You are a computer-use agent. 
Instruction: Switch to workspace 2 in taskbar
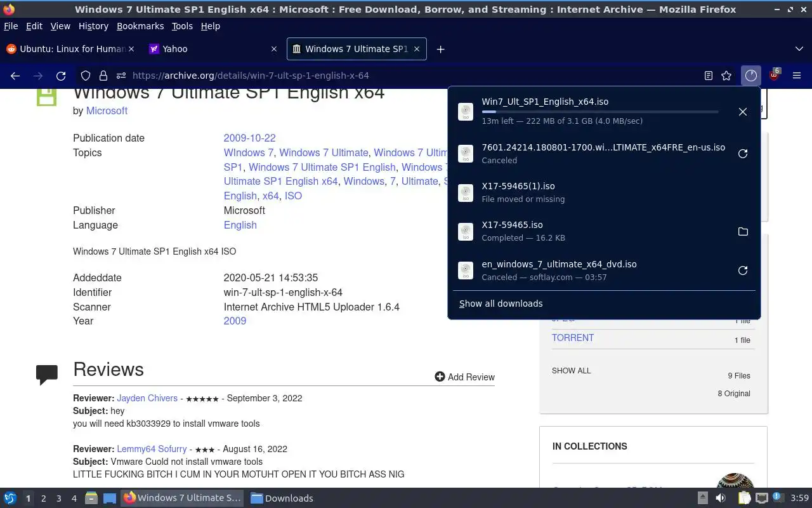[43, 498]
